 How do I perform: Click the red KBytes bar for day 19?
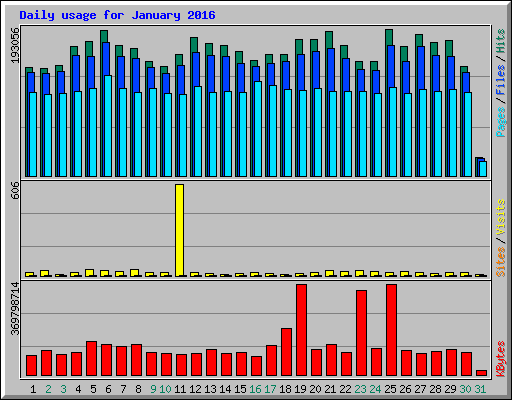click(301, 330)
